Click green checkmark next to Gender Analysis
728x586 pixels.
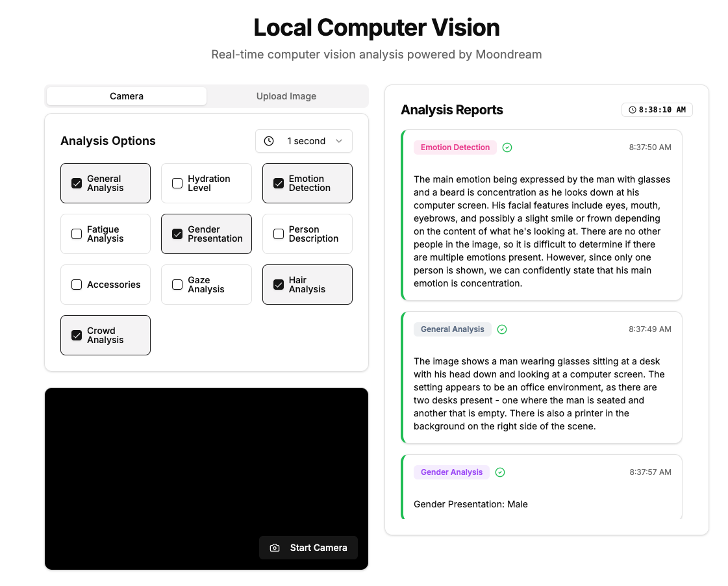pos(500,472)
